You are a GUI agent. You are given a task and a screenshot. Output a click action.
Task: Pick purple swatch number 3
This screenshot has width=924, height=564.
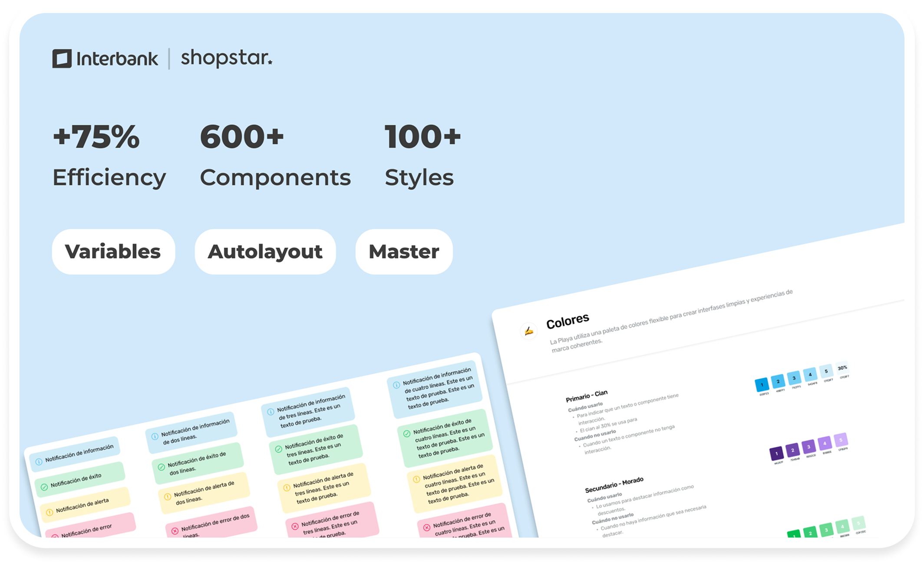point(808,447)
